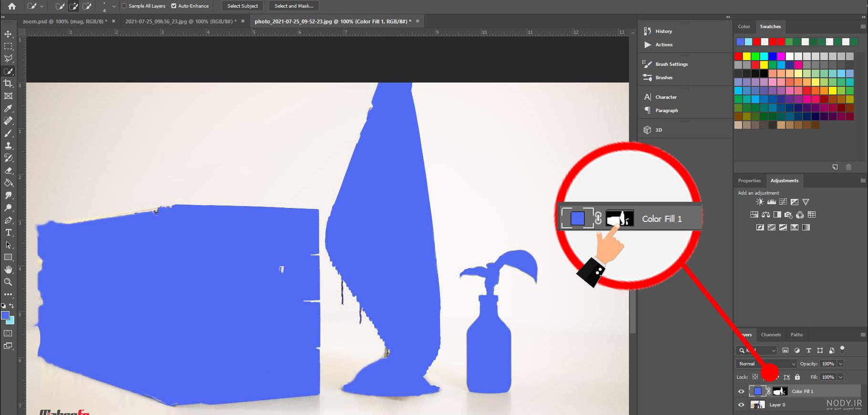
Task: Open the Normal blend mode dropdown
Action: (766, 363)
